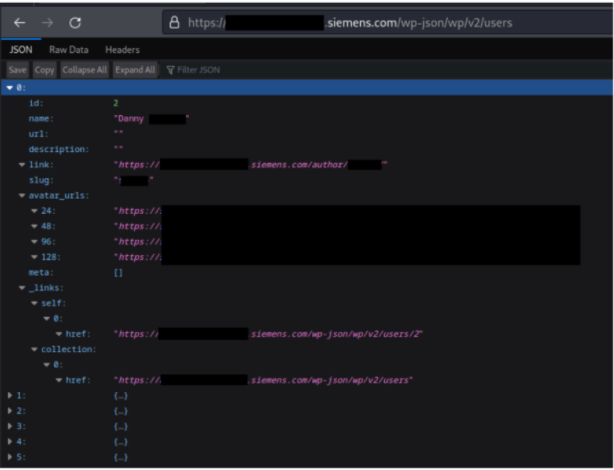Select the id key label
This screenshot has width=614, height=470.
36,103
